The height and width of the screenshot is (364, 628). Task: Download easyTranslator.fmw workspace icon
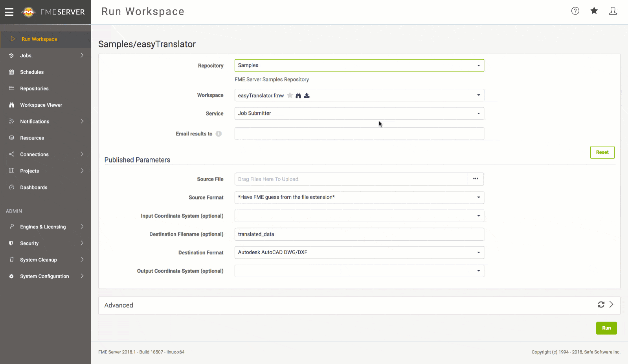(307, 95)
